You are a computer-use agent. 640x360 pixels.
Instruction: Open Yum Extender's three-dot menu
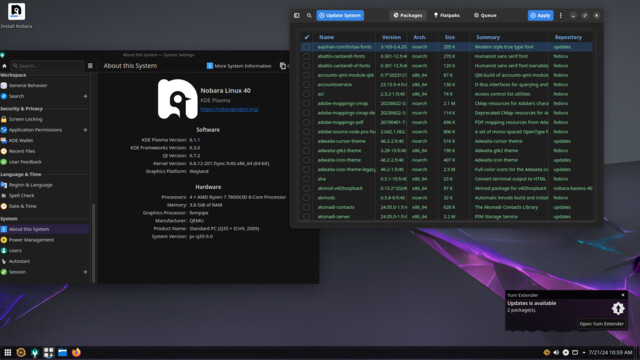(x=560, y=16)
